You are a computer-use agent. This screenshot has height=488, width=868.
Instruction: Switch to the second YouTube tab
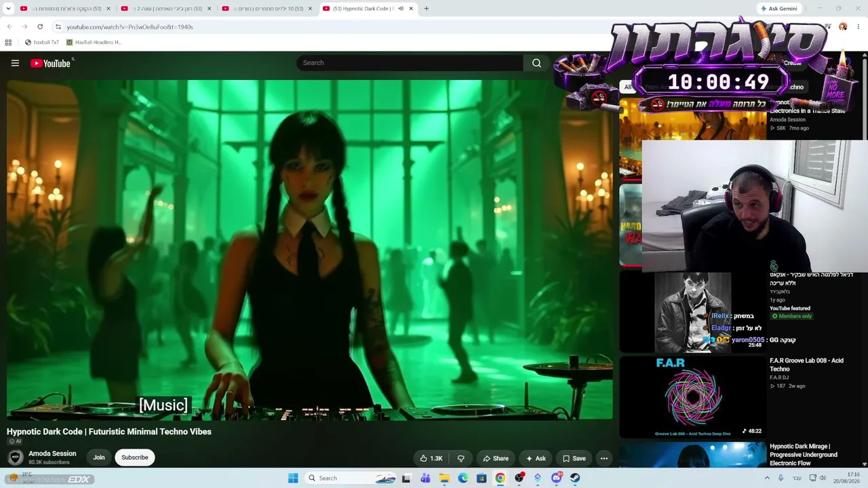click(x=165, y=9)
